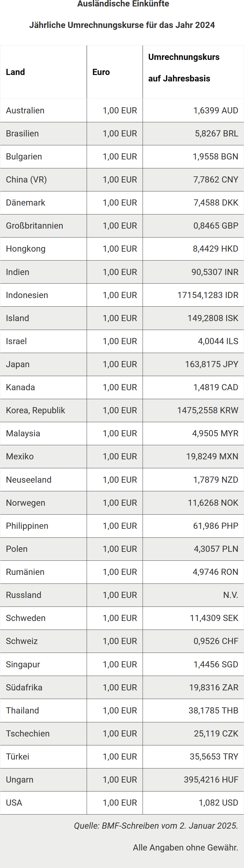Select the 0,8465 GBP exchange rate
This screenshot has width=244, height=868.
216,226
